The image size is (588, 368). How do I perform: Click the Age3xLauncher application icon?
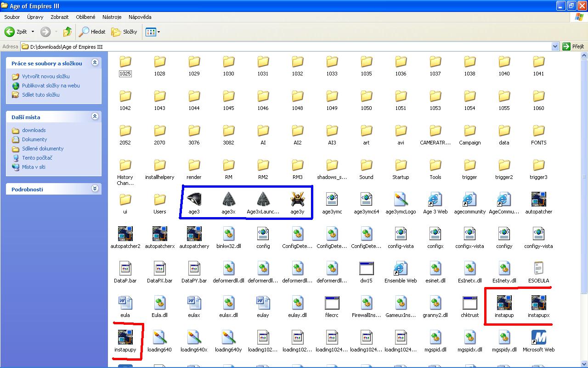(x=263, y=200)
